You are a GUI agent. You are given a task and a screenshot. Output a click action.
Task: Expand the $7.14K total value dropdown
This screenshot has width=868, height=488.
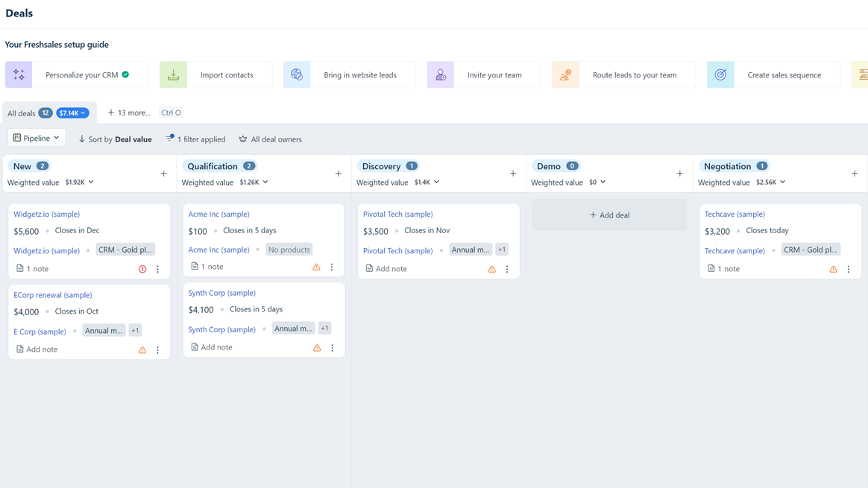tap(72, 113)
